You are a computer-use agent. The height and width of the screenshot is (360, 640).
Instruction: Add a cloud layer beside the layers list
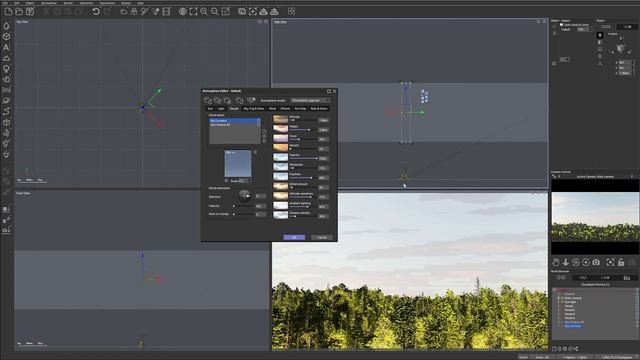pos(264,131)
